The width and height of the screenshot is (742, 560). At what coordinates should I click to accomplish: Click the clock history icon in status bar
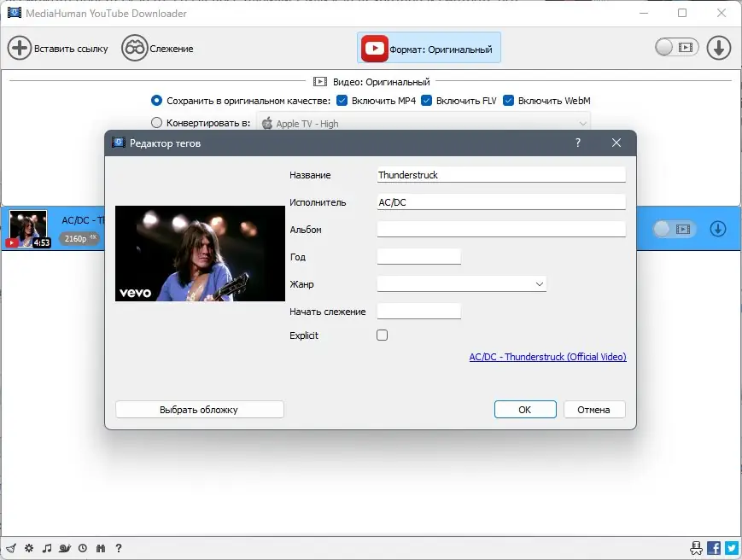pos(83,548)
